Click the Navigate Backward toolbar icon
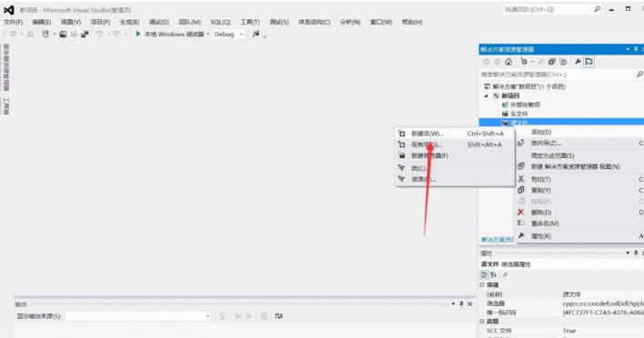Viewport: 644px width, 338px height. tap(13, 34)
